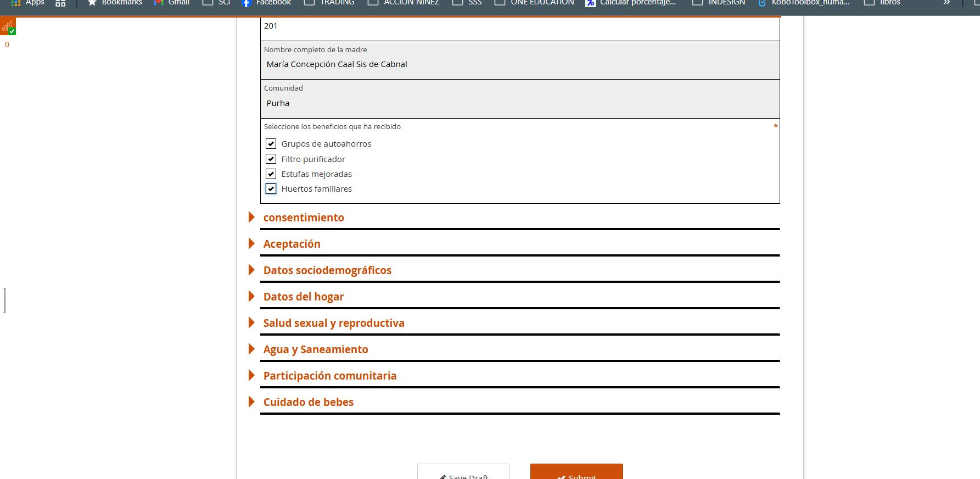
Task: Click the Save Draft button
Action: point(463,474)
